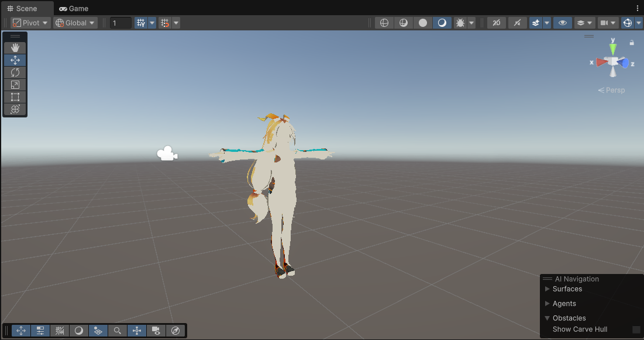Image resolution: width=644 pixels, height=340 pixels.
Task: Select the camera gizmo in the scene
Action: (x=167, y=154)
